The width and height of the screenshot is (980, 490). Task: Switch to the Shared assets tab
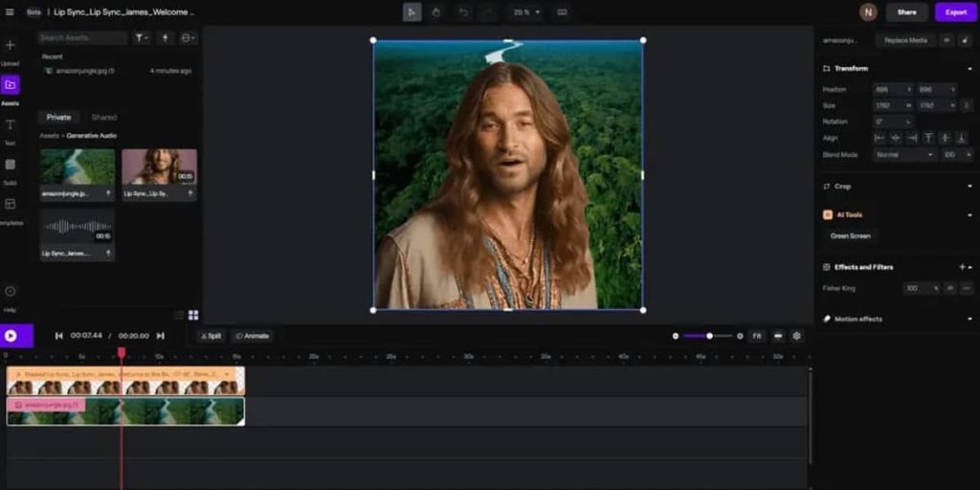(104, 117)
